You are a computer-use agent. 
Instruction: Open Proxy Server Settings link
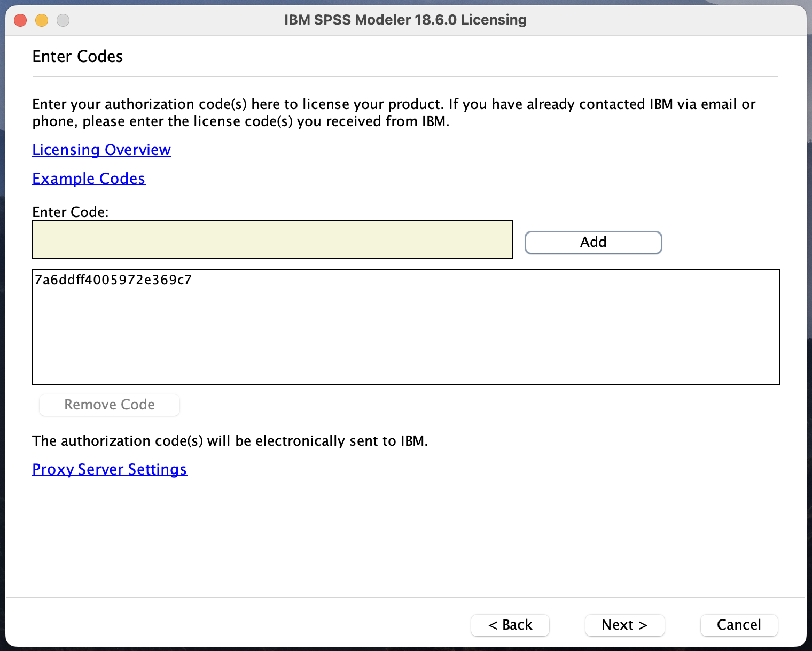click(110, 469)
